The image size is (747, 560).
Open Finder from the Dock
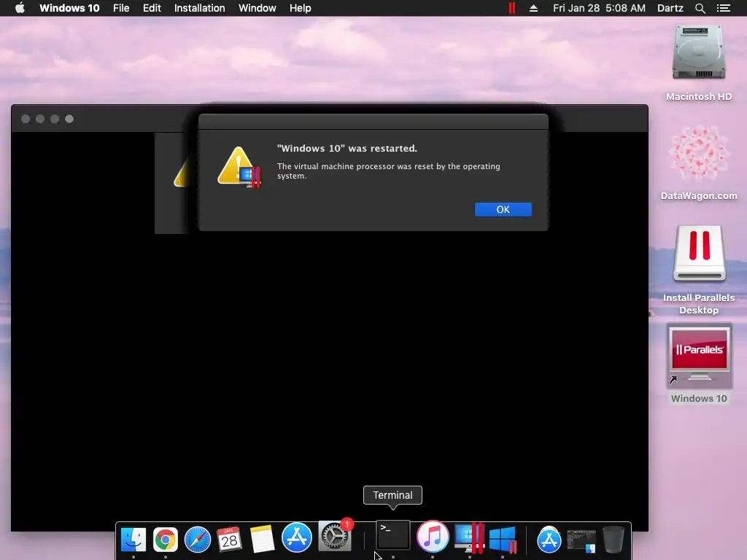click(x=133, y=539)
